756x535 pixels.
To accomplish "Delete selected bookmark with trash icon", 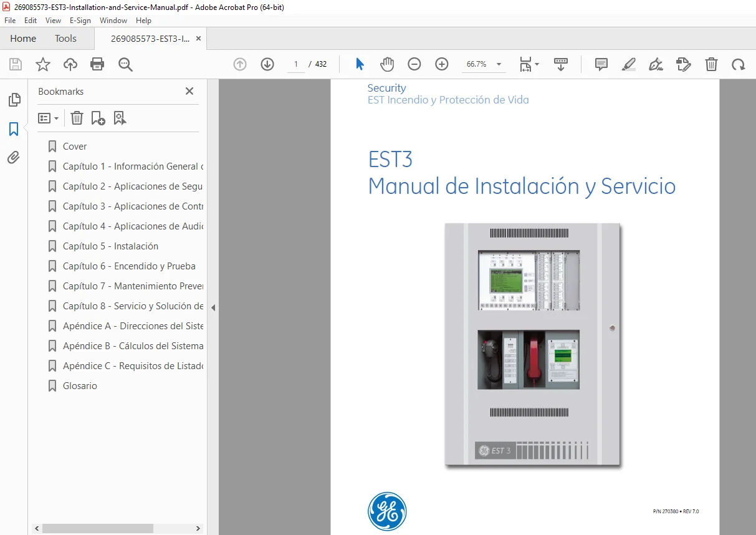I will tap(77, 118).
